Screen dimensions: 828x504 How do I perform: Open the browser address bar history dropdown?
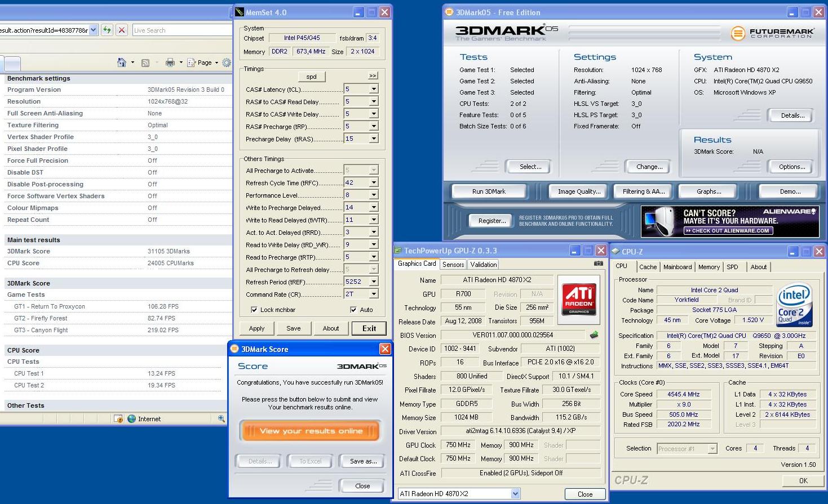(94, 30)
